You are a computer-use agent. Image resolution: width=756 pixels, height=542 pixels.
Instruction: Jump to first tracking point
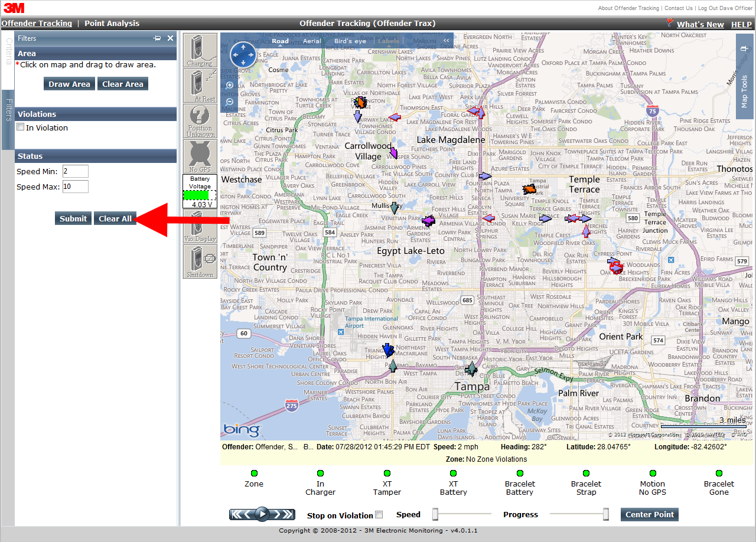[236, 514]
